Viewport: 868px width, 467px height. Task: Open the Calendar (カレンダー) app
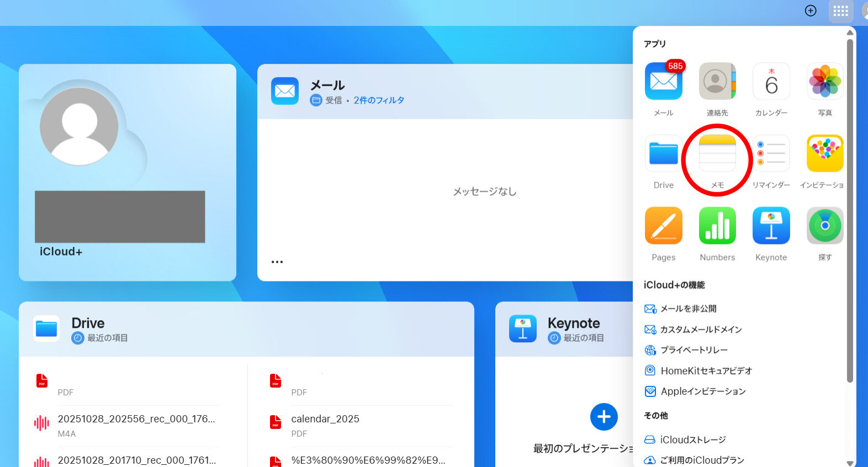click(771, 81)
